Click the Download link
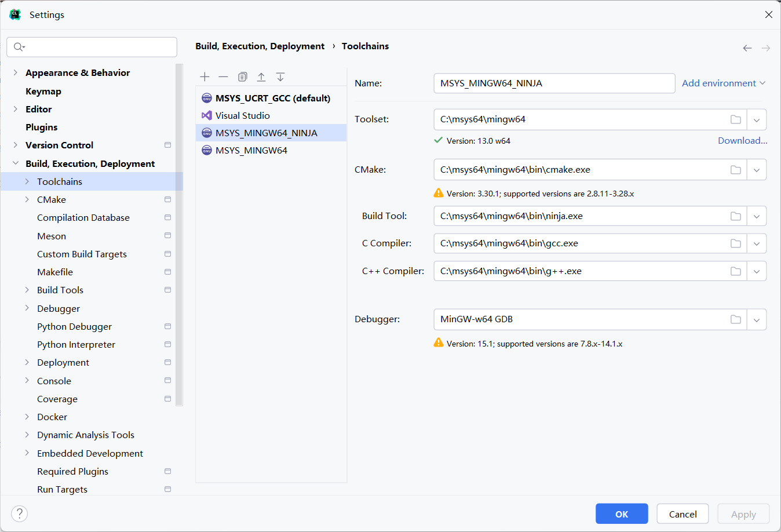 click(742, 141)
